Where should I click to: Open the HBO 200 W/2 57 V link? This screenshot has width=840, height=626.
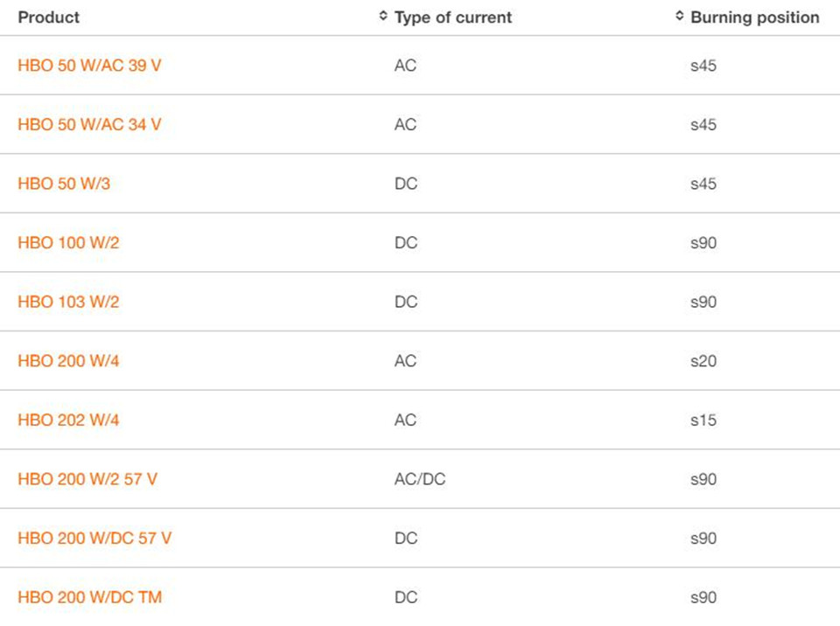[87, 479]
